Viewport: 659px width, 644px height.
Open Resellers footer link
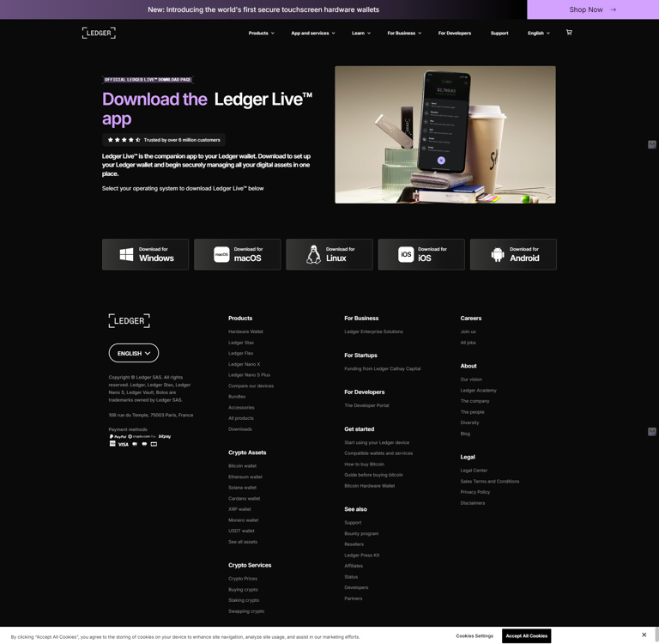(354, 544)
